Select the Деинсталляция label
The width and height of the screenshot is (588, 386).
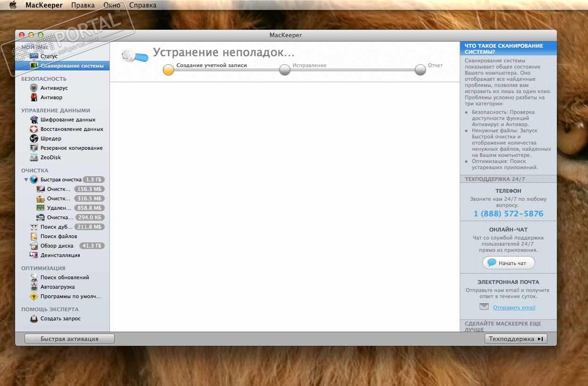tap(60, 255)
